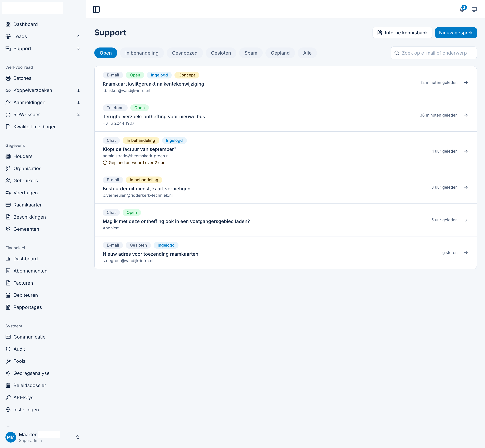
Task: Open arrow for Terugbelverzoek conversation
Action: click(466, 115)
